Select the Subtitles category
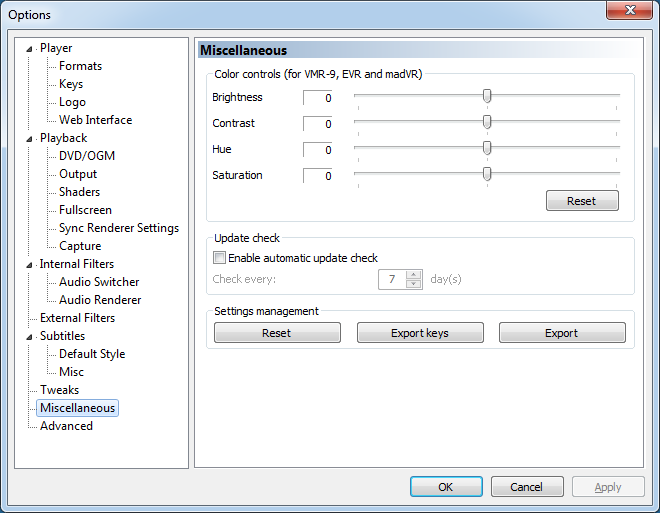This screenshot has width=660, height=513. coord(62,336)
